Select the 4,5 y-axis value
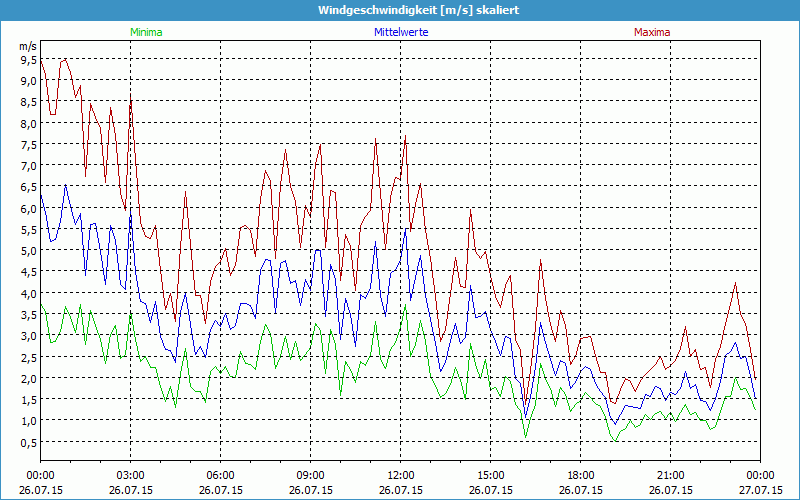The image size is (800, 500). [28, 272]
